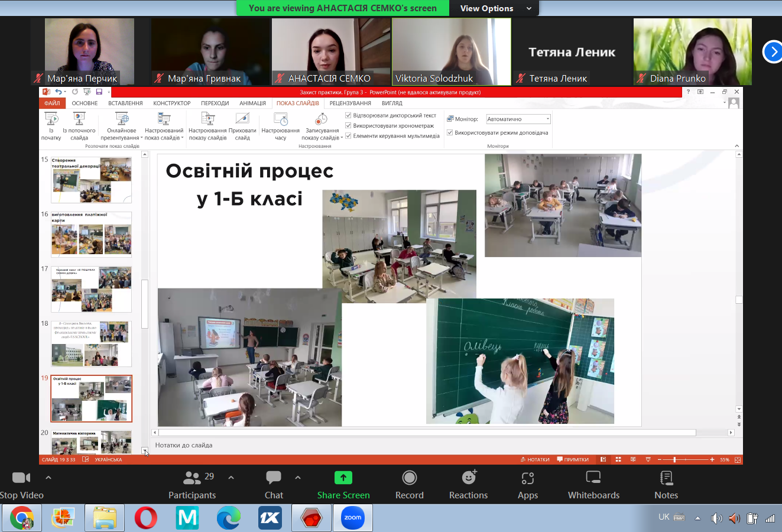Toggle 'Відтворювати дикторський текст' checkbox
The height and width of the screenshot is (532, 782).
(x=348, y=116)
